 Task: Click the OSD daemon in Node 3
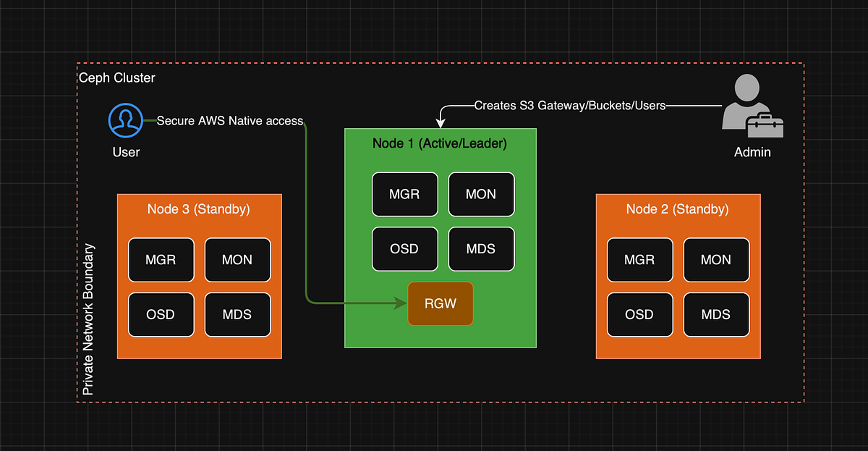161,314
